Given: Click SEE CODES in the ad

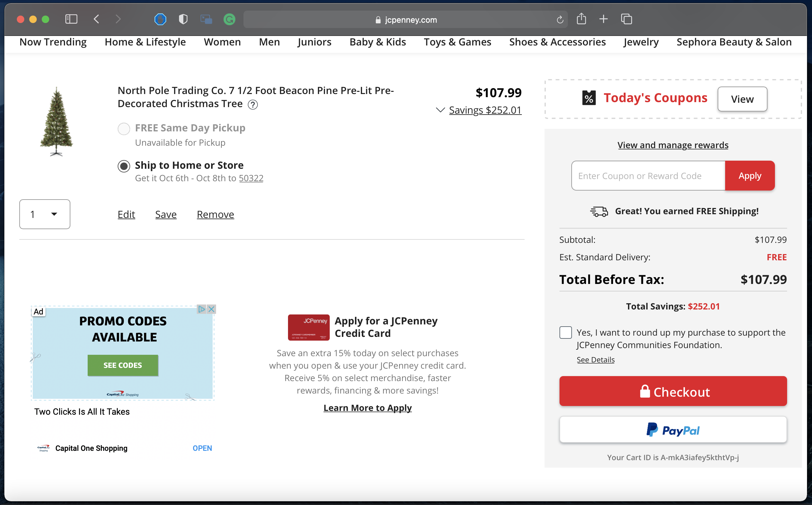Looking at the screenshot, I should (x=123, y=366).
